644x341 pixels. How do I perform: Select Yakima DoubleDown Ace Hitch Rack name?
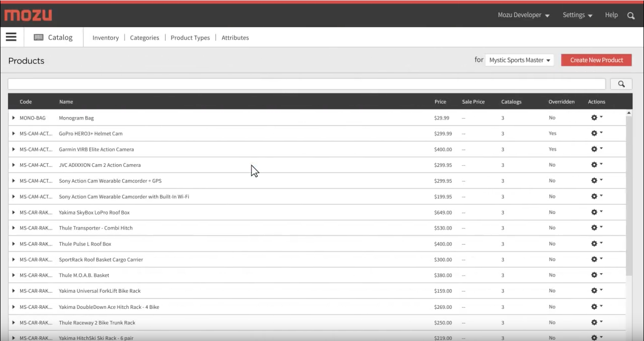[x=109, y=307]
